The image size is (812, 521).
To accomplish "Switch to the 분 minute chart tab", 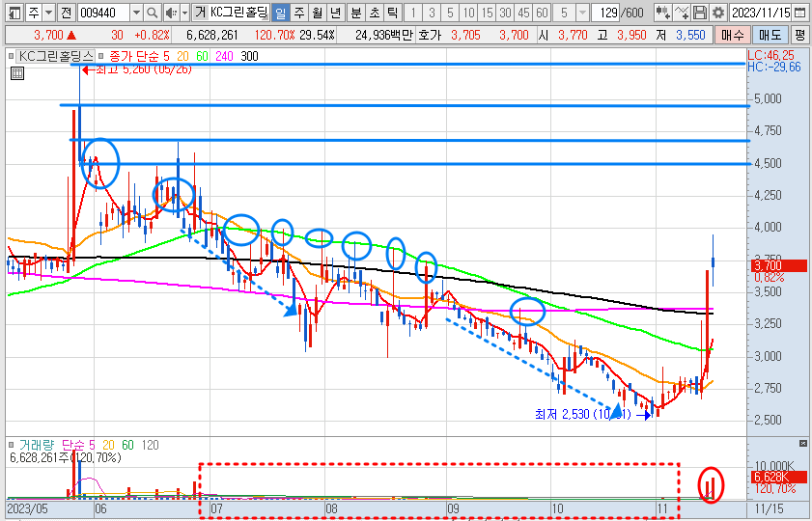I will (x=355, y=13).
